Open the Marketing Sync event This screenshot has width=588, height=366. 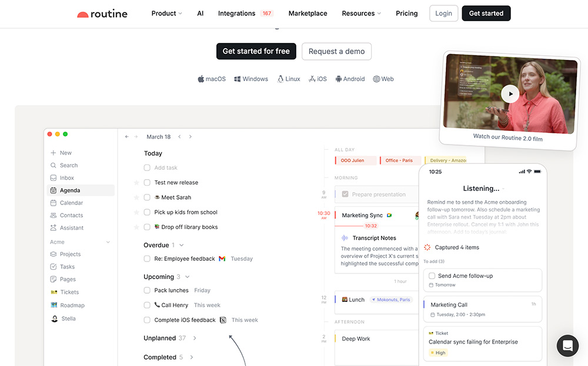click(376, 216)
